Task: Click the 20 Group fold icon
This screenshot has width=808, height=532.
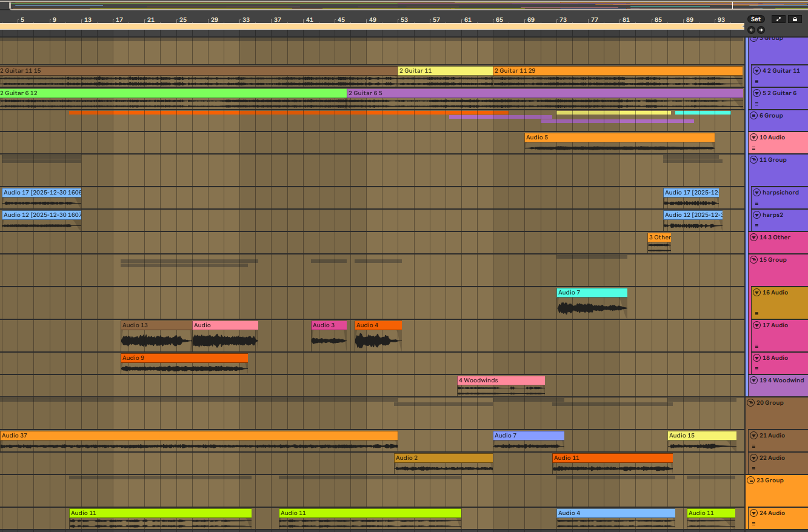Action: click(x=751, y=403)
